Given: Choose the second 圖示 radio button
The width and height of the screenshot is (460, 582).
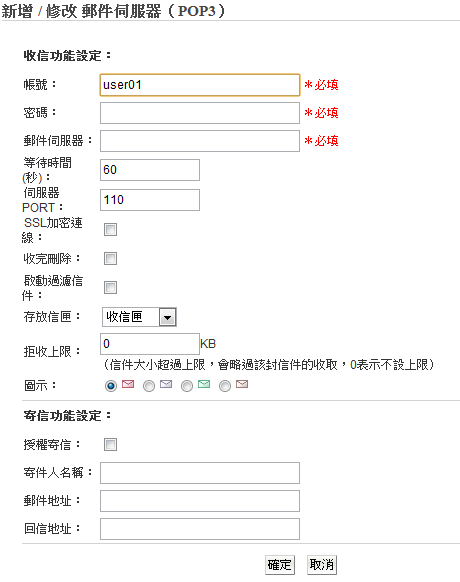Looking at the screenshot, I should tap(149, 386).
